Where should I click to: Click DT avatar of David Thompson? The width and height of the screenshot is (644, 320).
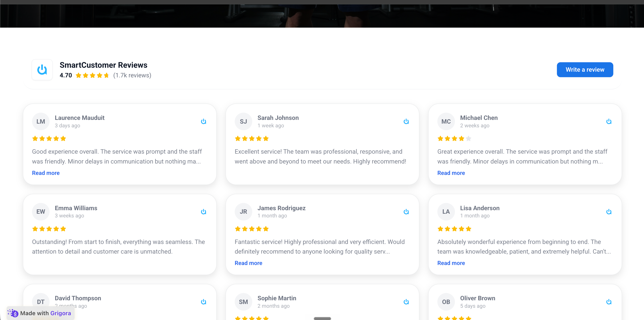click(41, 302)
